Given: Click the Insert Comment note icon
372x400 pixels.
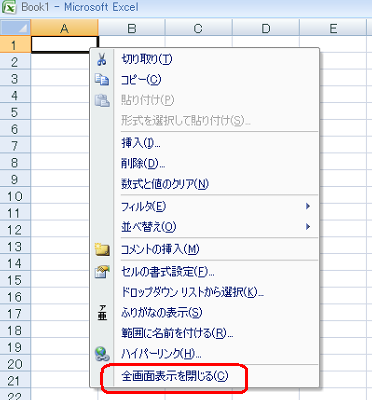Looking at the screenshot, I should [102, 249].
